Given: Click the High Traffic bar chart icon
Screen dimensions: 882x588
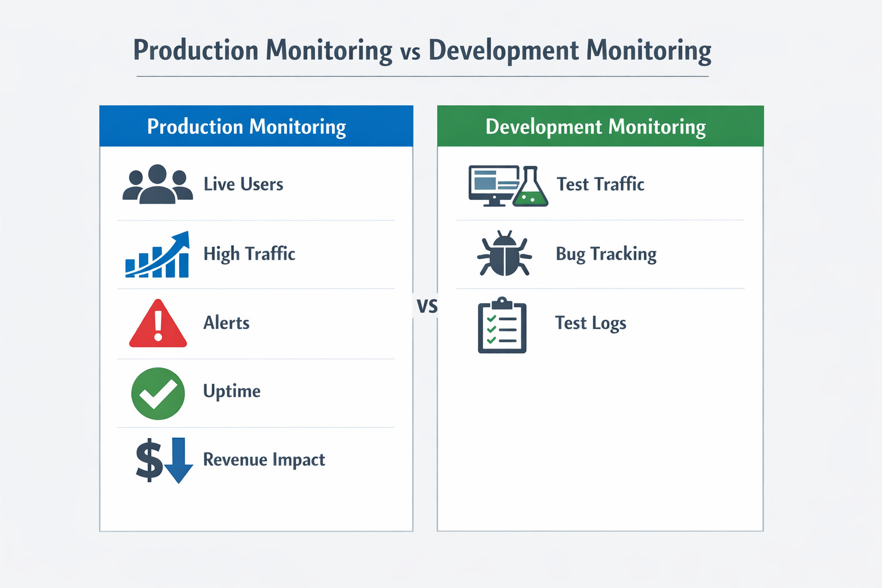Looking at the screenshot, I should tap(157, 256).
